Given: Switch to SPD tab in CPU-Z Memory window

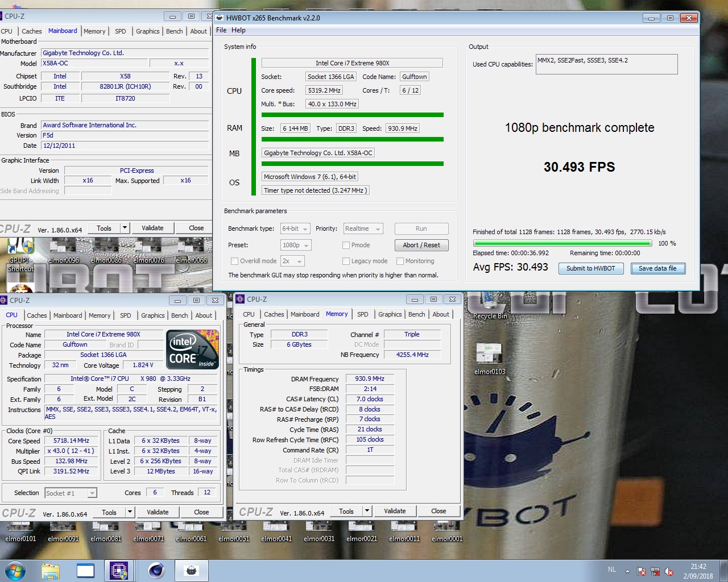Looking at the screenshot, I should [362, 314].
